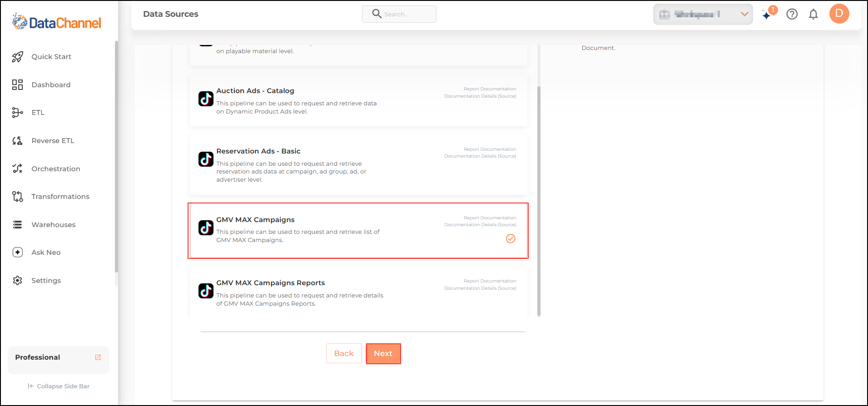Click the pipeline list vertical scrollbar
The height and width of the screenshot is (406, 868).
[539, 201]
